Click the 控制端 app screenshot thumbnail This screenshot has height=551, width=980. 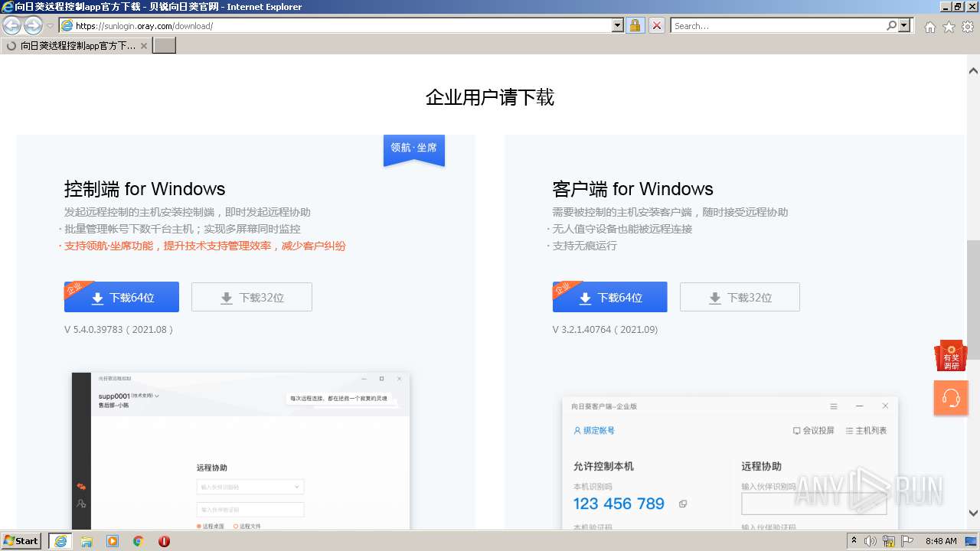pos(241,451)
